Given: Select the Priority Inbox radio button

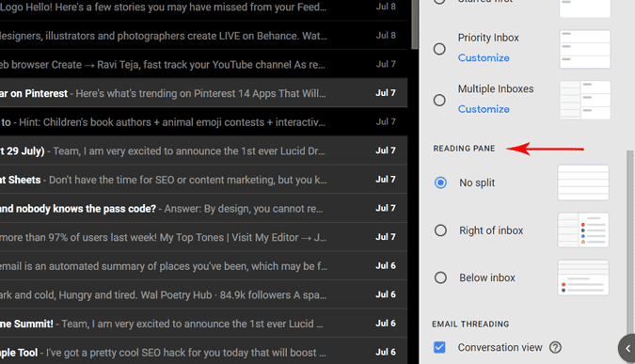Looking at the screenshot, I should coord(439,49).
